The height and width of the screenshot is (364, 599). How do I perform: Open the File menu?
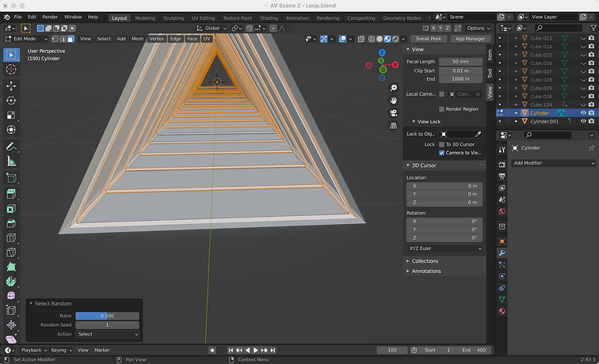click(x=18, y=17)
